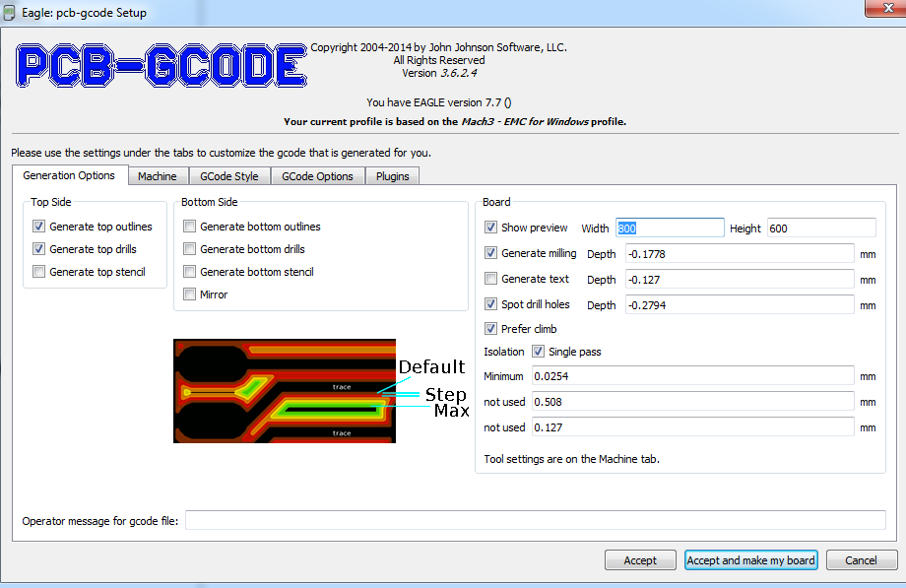This screenshot has height=588, width=906.
Task: Toggle Prefer climb checkbox
Action: tap(490, 328)
